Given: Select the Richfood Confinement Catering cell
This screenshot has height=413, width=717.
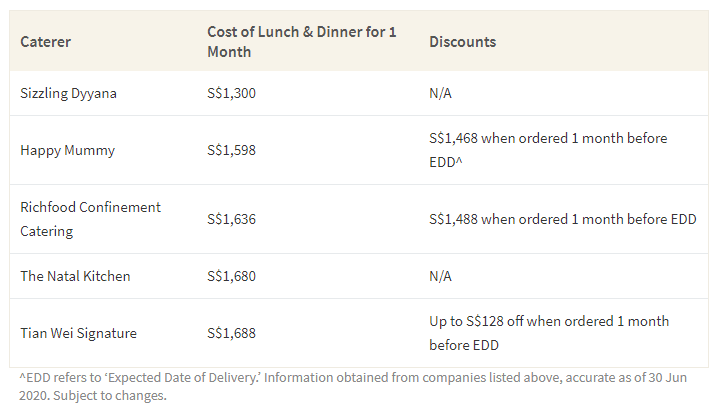Looking at the screenshot, I should 90,218.
